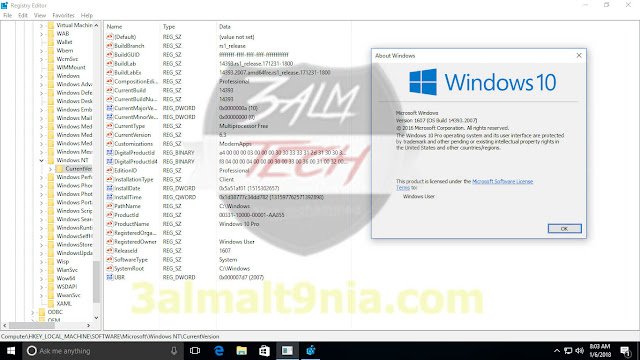Screen dimensions: 640x360
Task: Click the CurrentBuild string value icon
Action: click(x=109, y=90)
